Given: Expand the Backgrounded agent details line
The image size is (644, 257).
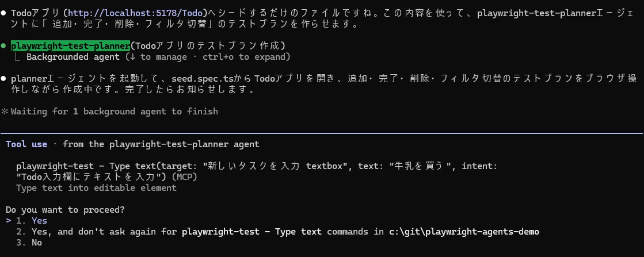Looking at the screenshot, I should point(158,57).
